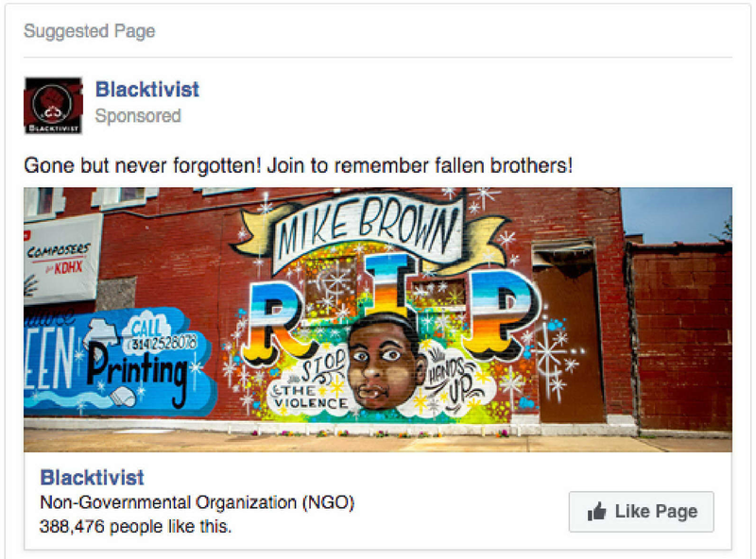The height and width of the screenshot is (559, 756).
Task: Open the Blacktivist link below the mural
Action: (92, 478)
